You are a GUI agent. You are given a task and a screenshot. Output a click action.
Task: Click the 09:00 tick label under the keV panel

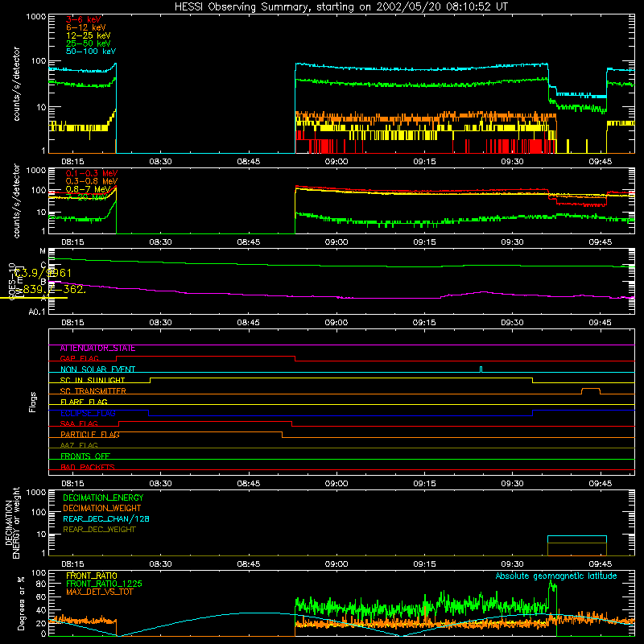tap(336, 162)
